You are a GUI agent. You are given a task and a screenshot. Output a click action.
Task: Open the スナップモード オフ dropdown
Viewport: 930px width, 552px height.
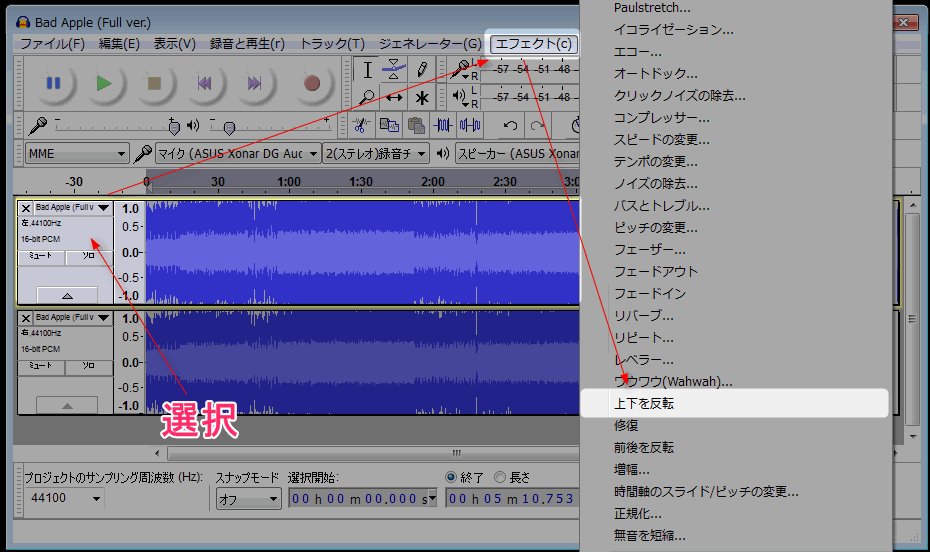248,499
